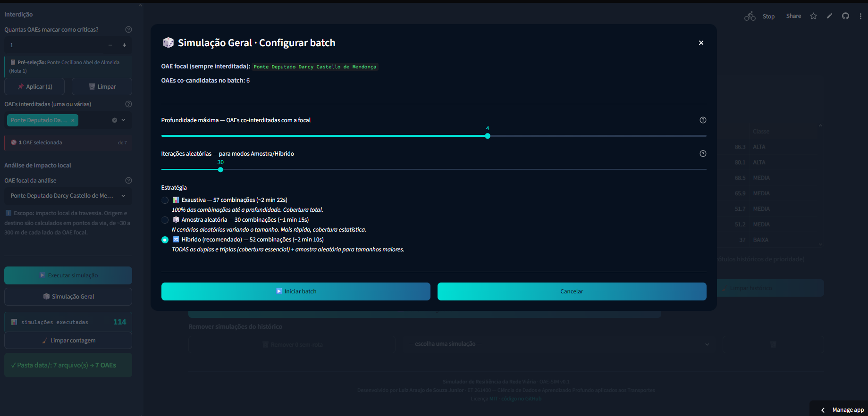The width and height of the screenshot is (868, 416).
Task: Click the Limpar button
Action: [102, 87]
